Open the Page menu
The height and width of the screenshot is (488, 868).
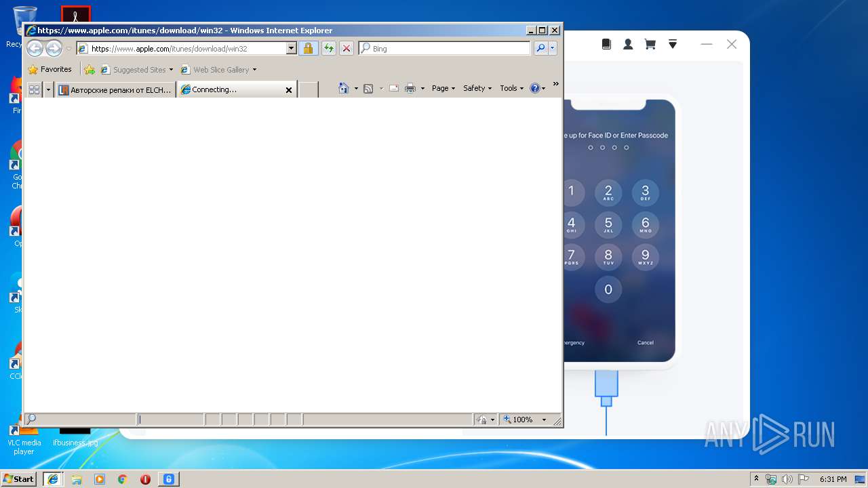point(443,88)
